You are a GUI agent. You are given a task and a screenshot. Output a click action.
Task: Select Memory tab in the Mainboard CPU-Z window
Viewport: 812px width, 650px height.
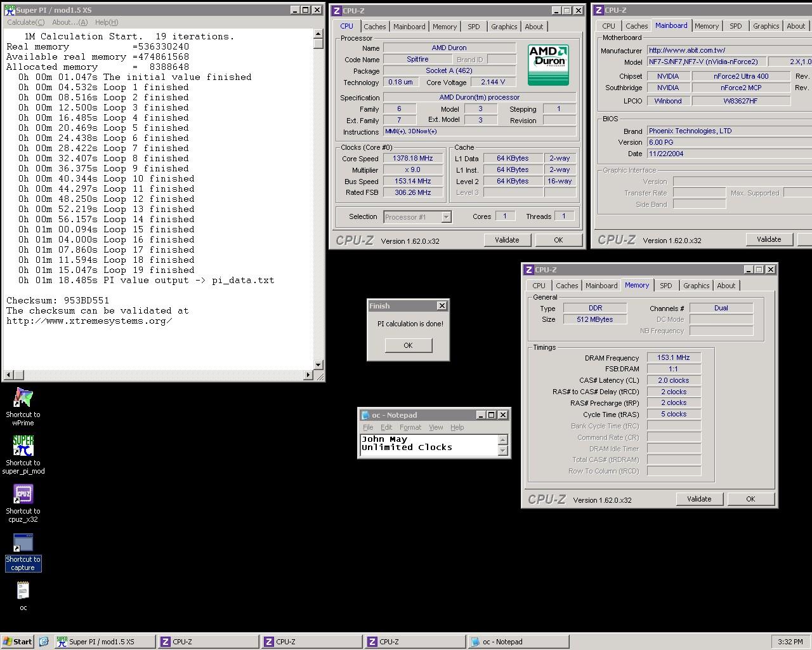tap(707, 26)
